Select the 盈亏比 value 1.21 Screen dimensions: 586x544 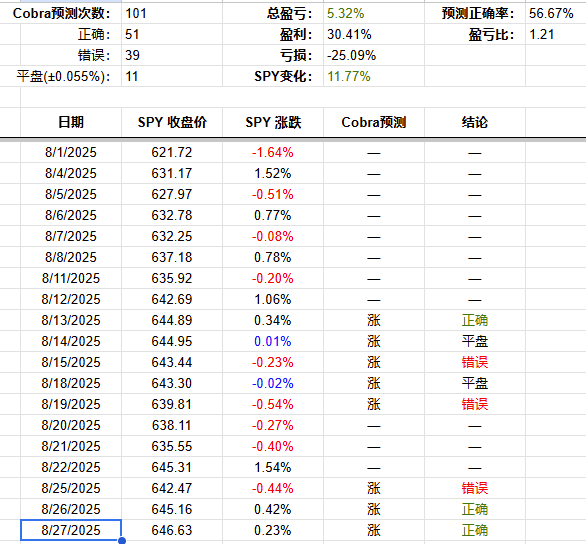click(x=555, y=34)
